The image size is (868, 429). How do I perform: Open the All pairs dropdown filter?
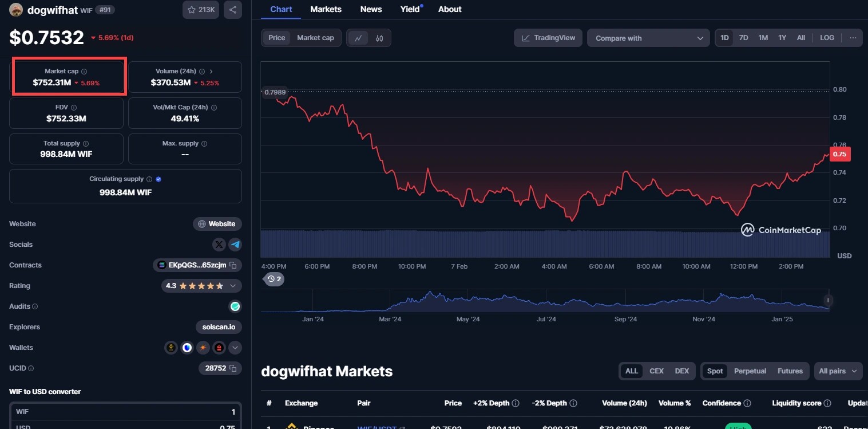pos(838,371)
